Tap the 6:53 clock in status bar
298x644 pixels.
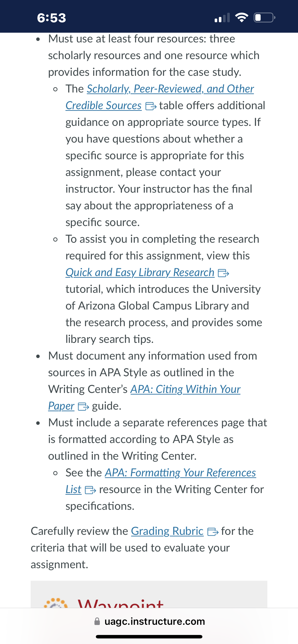pyautogui.click(x=52, y=18)
